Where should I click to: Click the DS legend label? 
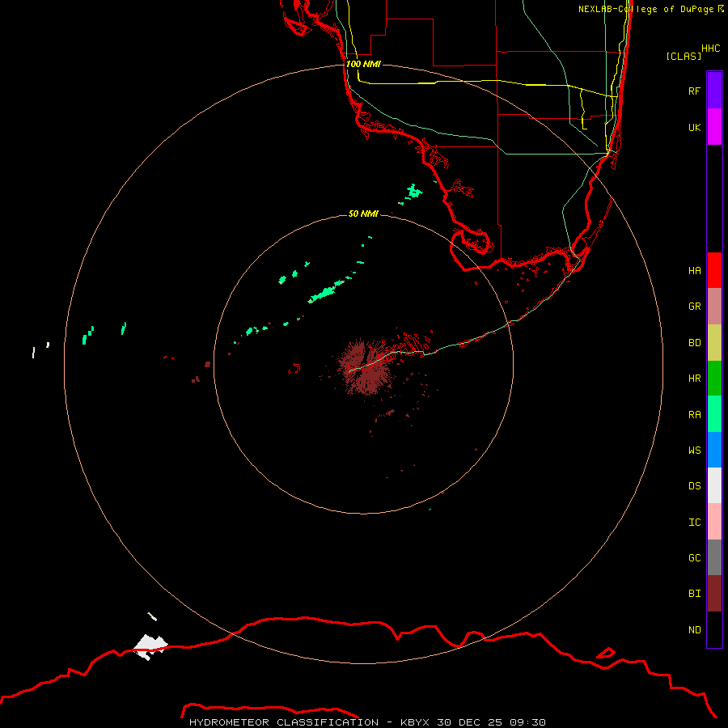694,486
